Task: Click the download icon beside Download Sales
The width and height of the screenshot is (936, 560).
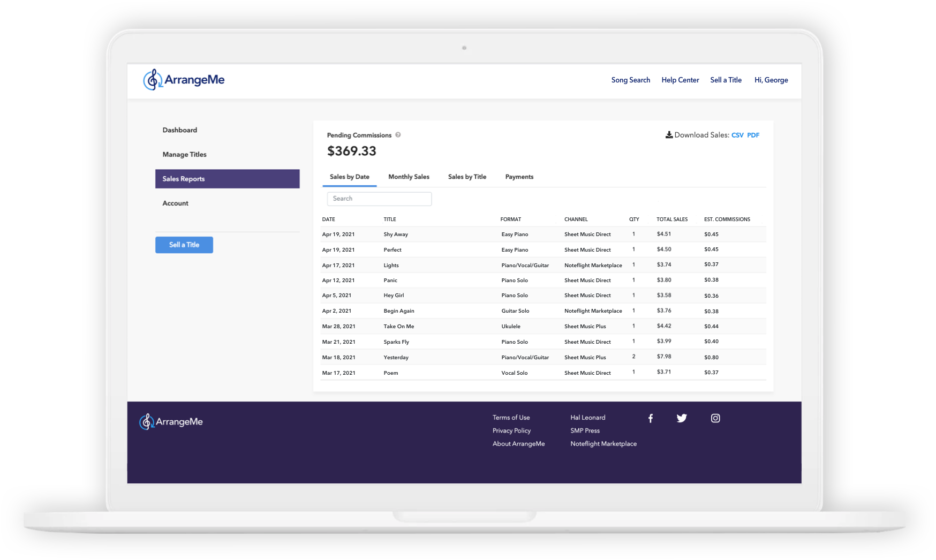Action: tap(669, 135)
